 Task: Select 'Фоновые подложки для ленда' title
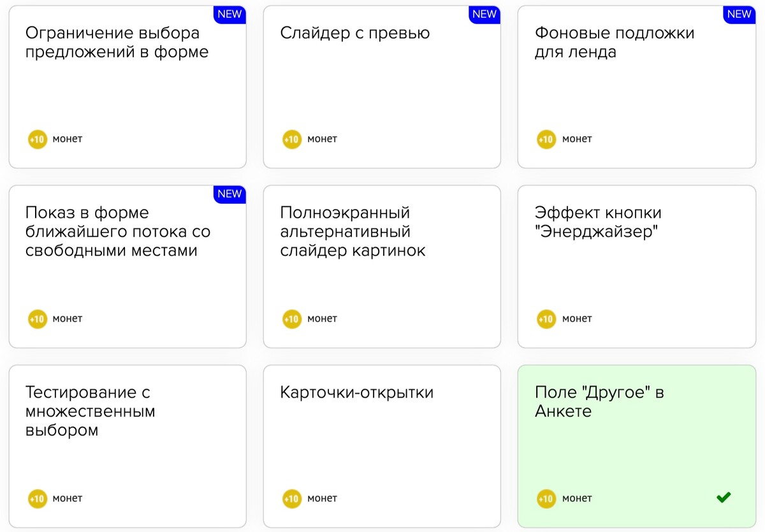[615, 42]
